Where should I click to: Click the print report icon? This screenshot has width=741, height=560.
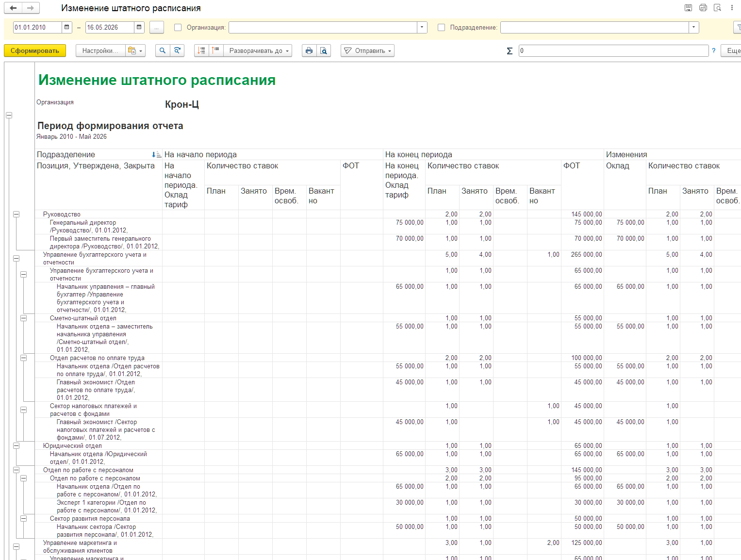[x=309, y=50]
